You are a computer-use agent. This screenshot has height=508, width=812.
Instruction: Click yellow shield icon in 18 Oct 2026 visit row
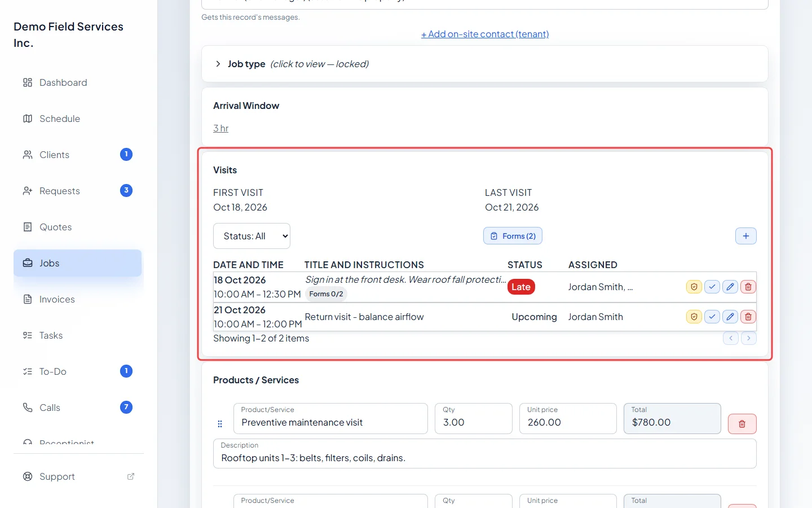point(694,287)
